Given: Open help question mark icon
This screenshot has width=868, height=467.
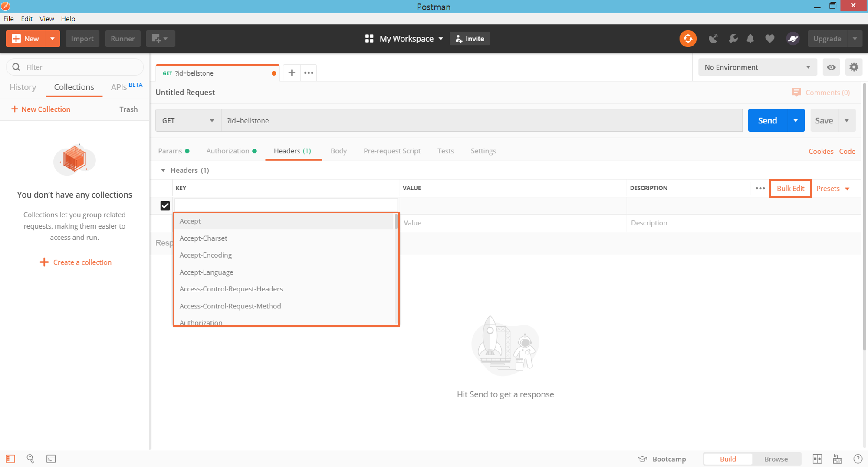Looking at the screenshot, I should (x=858, y=459).
